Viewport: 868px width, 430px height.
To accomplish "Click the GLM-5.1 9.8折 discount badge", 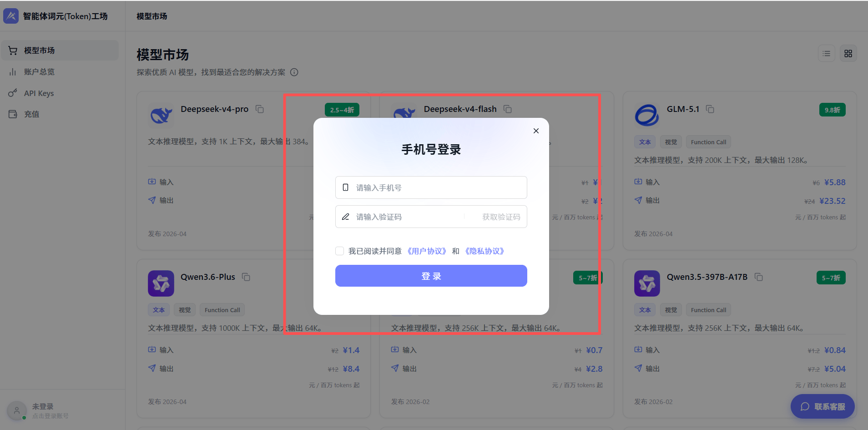I will click(x=832, y=110).
